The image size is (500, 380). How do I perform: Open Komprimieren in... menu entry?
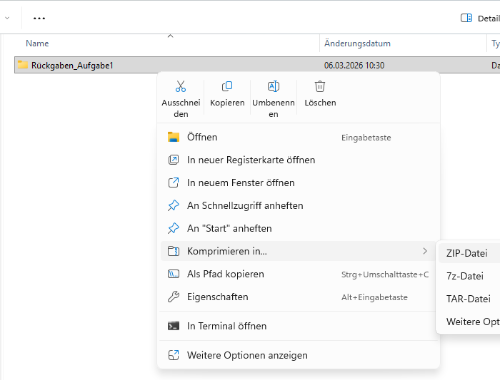pyautogui.click(x=298, y=251)
